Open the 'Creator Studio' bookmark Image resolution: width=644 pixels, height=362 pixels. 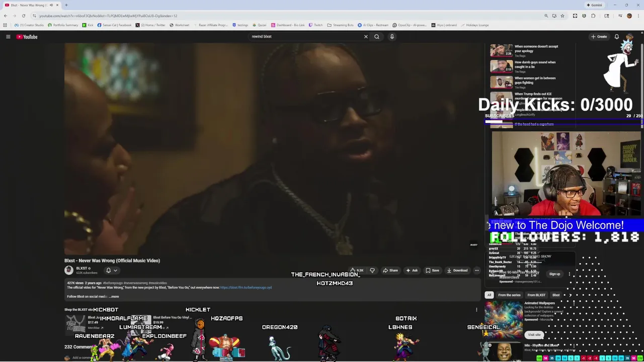point(29,25)
